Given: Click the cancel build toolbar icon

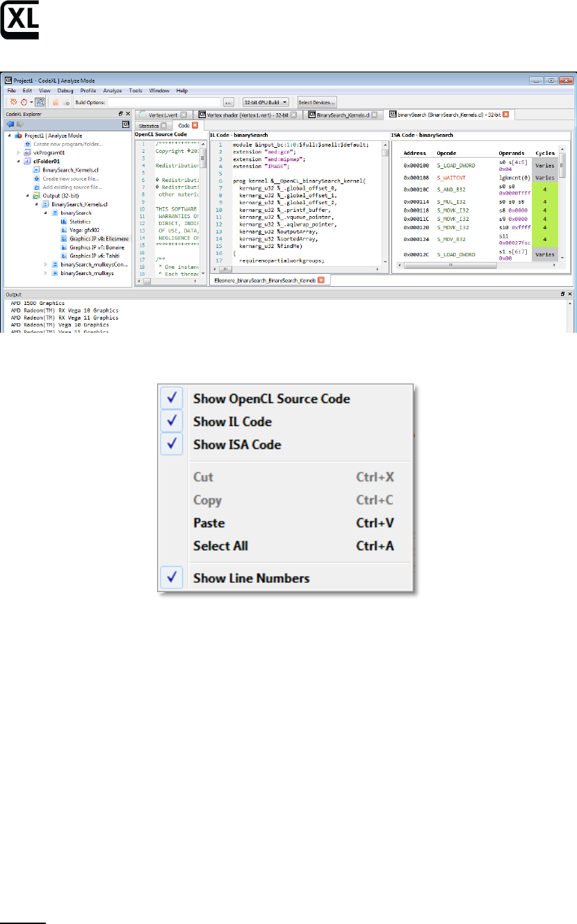Looking at the screenshot, I should pos(66,101).
